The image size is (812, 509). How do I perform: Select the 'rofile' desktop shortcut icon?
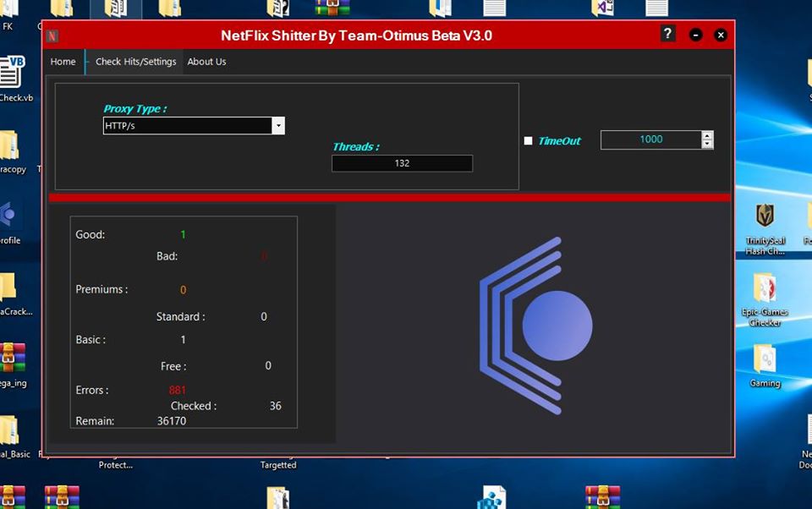10,222
